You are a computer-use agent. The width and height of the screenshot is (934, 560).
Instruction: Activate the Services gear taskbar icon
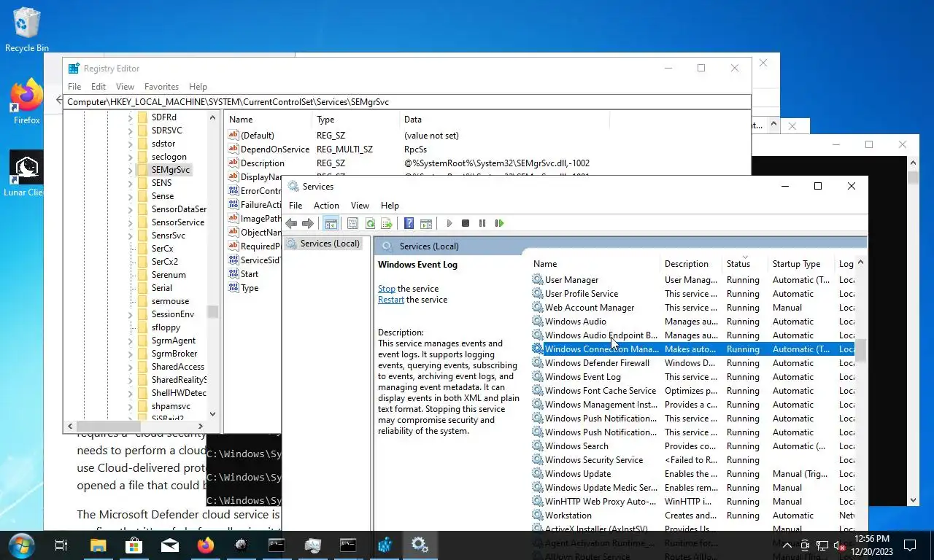(x=420, y=545)
